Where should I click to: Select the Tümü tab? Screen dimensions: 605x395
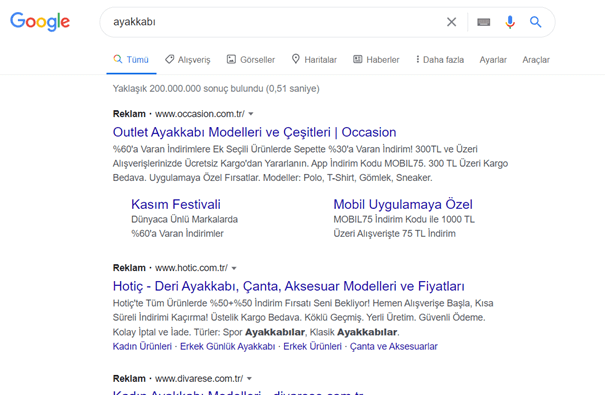tap(131, 60)
